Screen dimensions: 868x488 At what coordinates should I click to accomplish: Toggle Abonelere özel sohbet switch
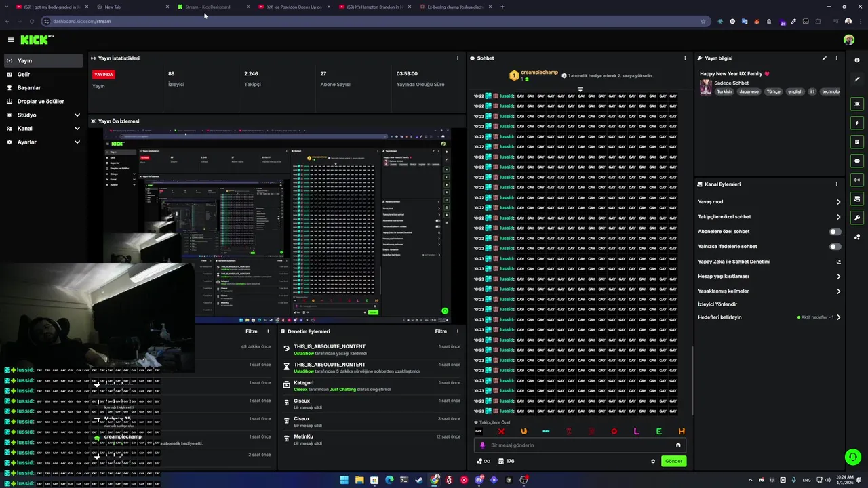point(835,232)
